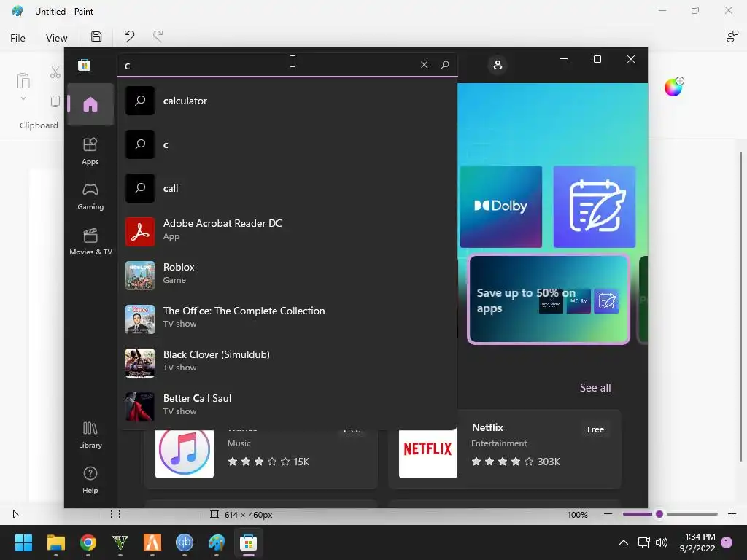Open the Save up to 50% on apps card
Screen dimensions: 747x560
coord(549,300)
